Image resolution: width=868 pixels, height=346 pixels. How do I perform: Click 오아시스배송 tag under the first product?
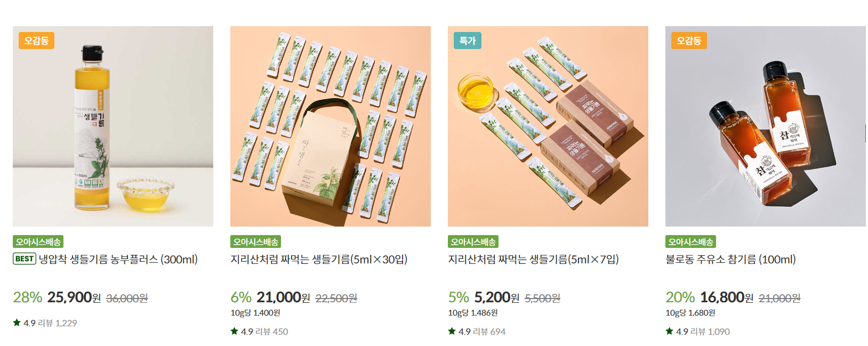coord(38,242)
